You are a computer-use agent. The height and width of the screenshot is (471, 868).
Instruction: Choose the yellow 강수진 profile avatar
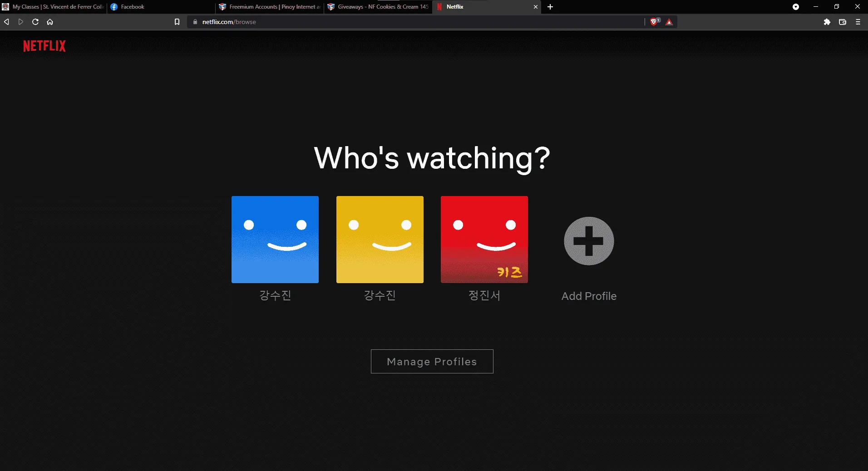coord(380,240)
